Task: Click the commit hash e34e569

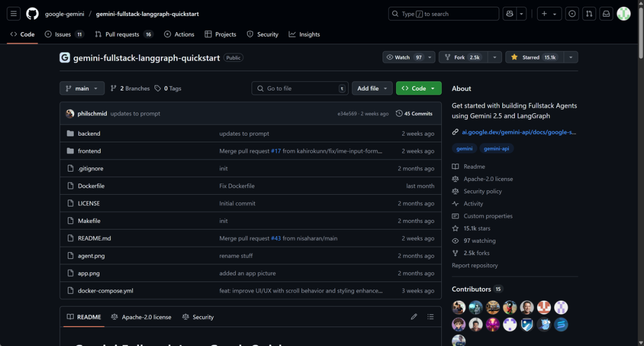Action: (x=347, y=114)
